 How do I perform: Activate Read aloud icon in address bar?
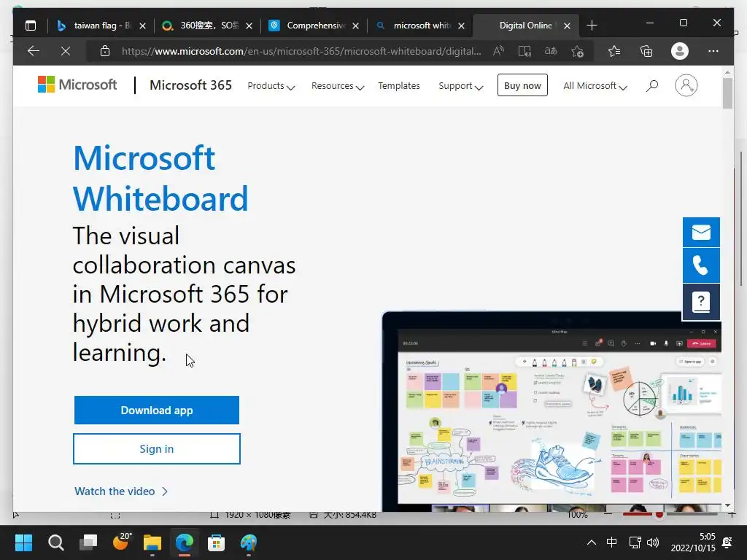pyautogui.click(x=498, y=51)
